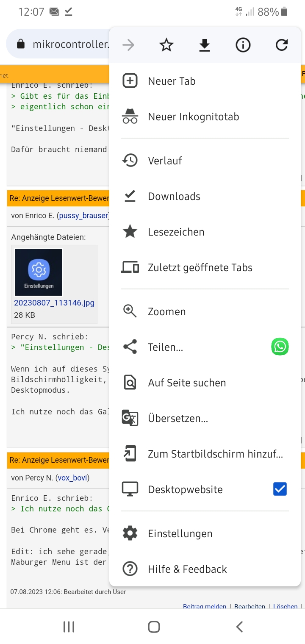Tap the Einstellungen image thumbnail
Viewport: 305px width, 644px height.
[x=39, y=272]
